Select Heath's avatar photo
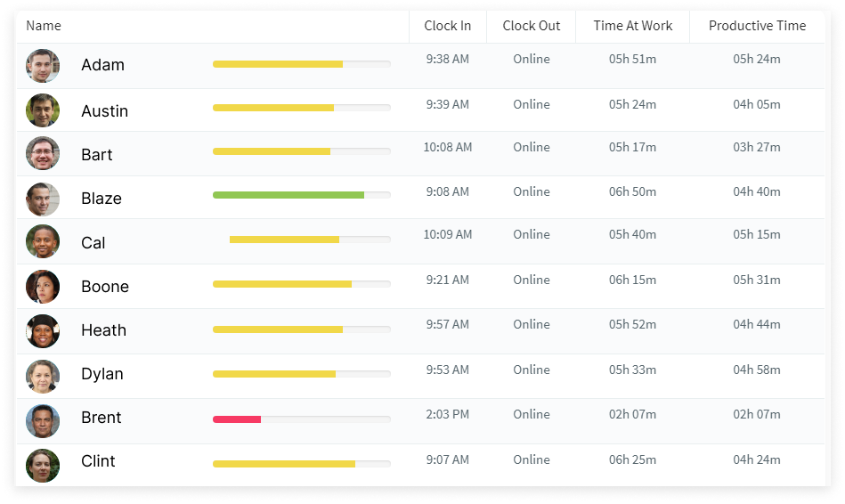This screenshot has width=845, height=504. tap(43, 330)
